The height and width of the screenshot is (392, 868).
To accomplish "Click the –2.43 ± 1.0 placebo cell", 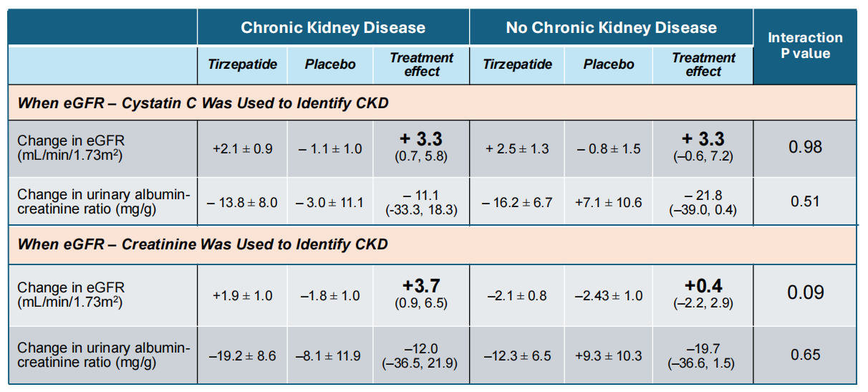I will [x=608, y=295].
